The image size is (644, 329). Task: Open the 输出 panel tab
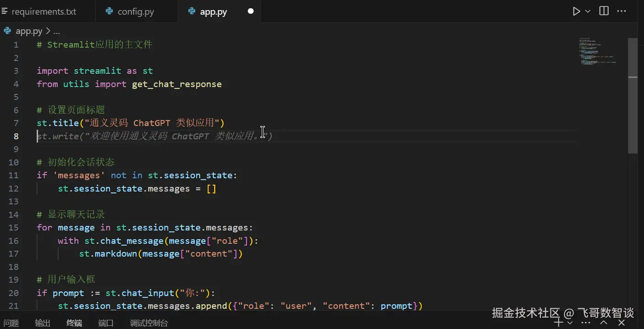[x=43, y=323]
